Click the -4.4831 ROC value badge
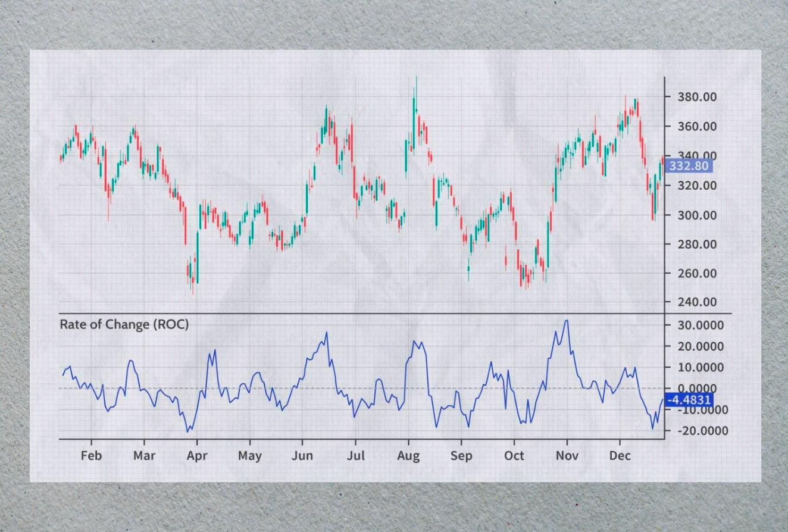788x532 pixels. [x=690, y=400]
